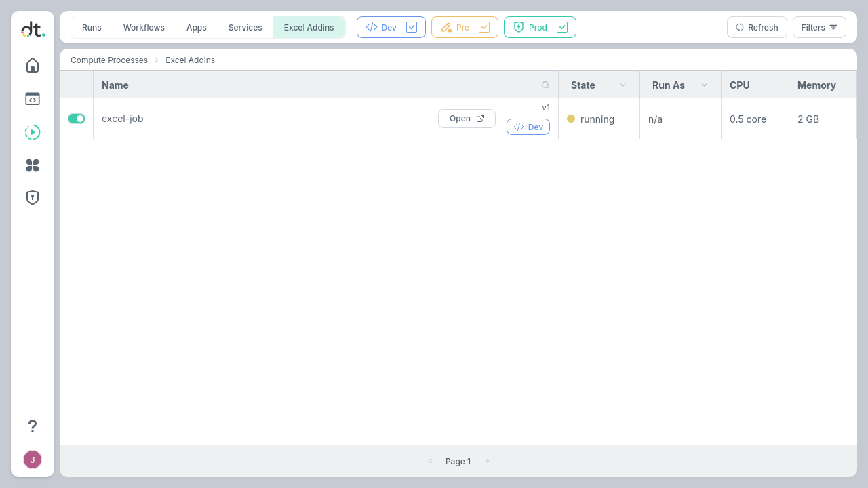Expand the State column dropdown
The image size is (868, 488).
point(623,85)
